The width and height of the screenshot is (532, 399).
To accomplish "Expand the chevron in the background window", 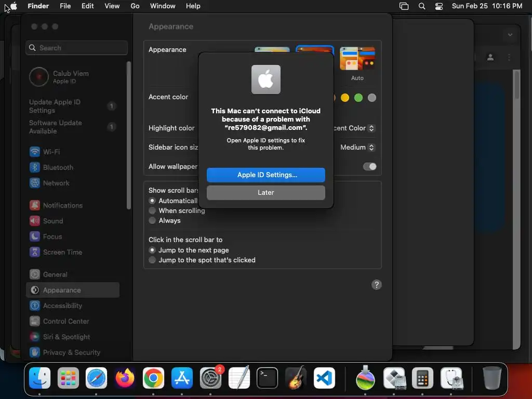I will (510, 35).
